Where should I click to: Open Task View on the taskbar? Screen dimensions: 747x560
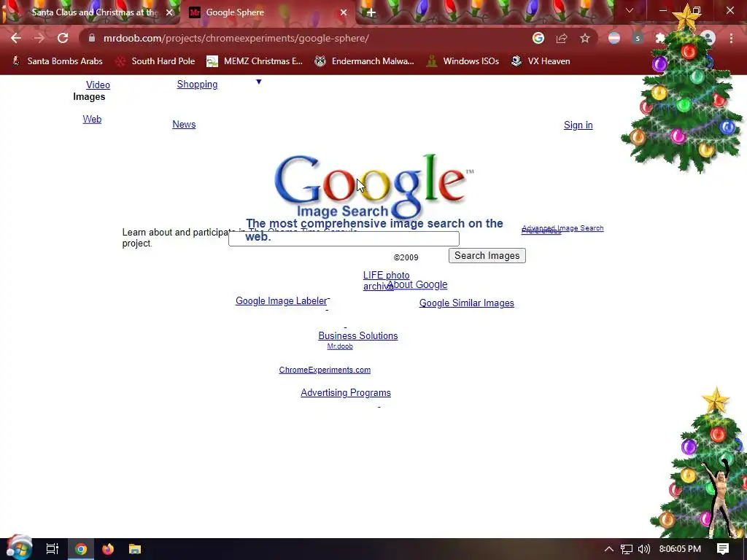click(53, 549)
